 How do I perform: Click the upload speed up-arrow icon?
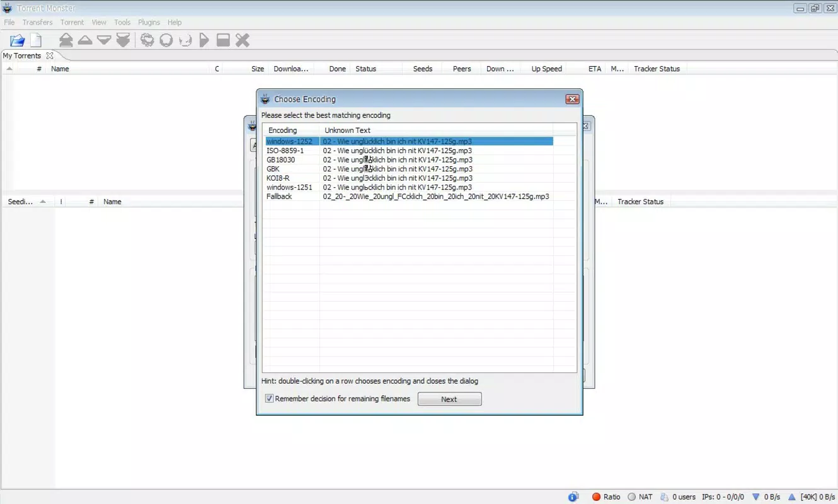tap(792, 497)
